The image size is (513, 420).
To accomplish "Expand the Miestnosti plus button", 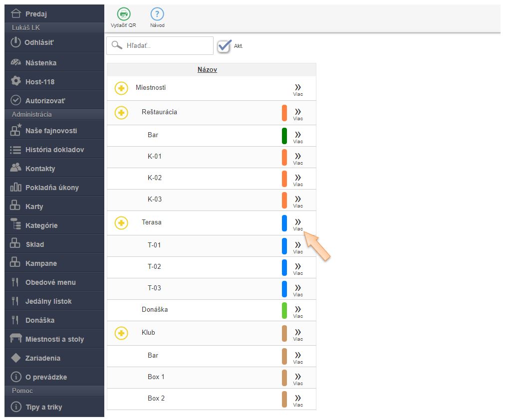I will [121, 88].
